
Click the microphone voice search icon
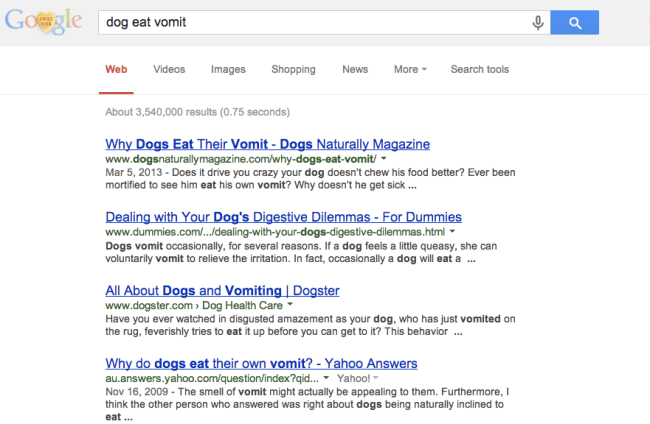pos(538,22)
